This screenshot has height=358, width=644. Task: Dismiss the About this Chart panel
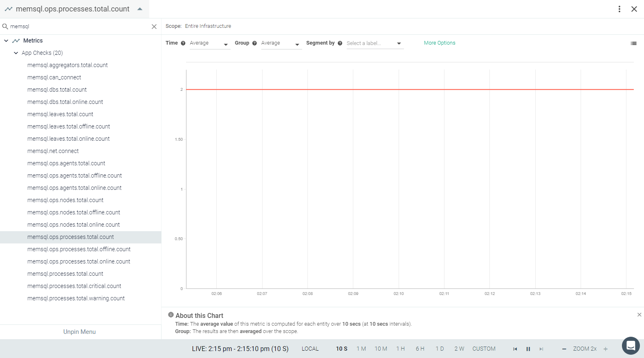pyautogui.click(x=639, y=315)
